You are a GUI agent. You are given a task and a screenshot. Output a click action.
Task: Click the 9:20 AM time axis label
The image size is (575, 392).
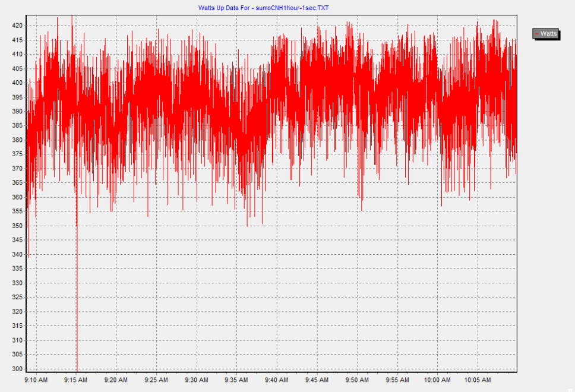click(x=116, y=380)
